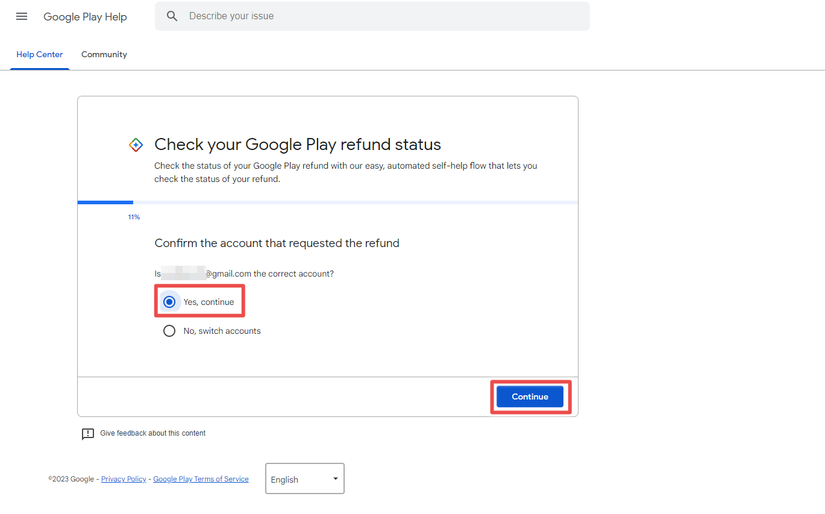Focus the "Describe your issue" search field
The height and width of the screenshot is (514, 825).
tap(380, 16)
